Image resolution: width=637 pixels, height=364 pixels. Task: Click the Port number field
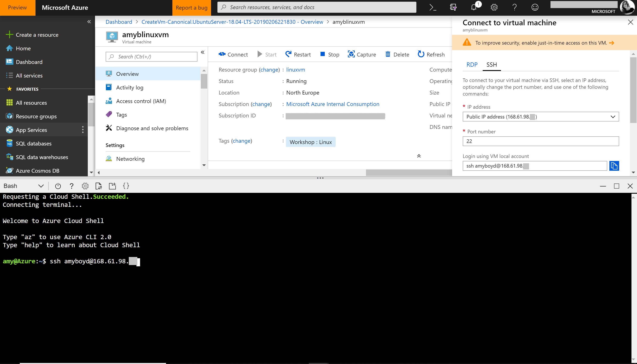point(541,141)
